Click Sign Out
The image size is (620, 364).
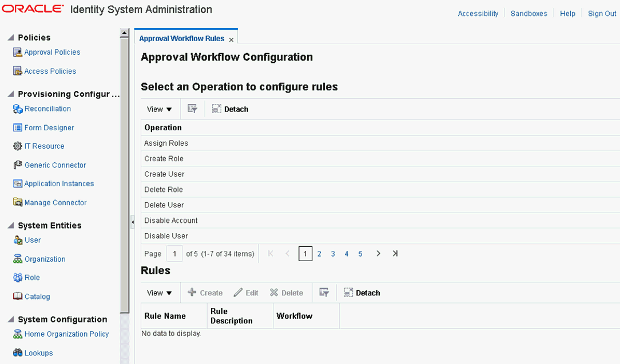click(x=602, y=14)
